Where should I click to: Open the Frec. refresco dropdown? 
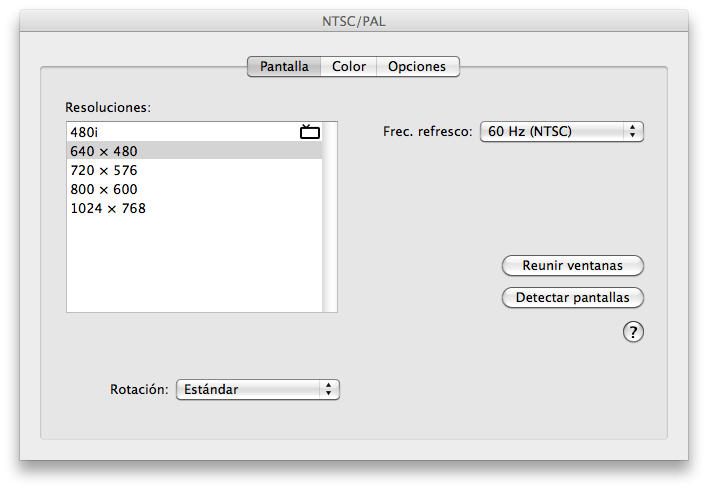point(562,131)
